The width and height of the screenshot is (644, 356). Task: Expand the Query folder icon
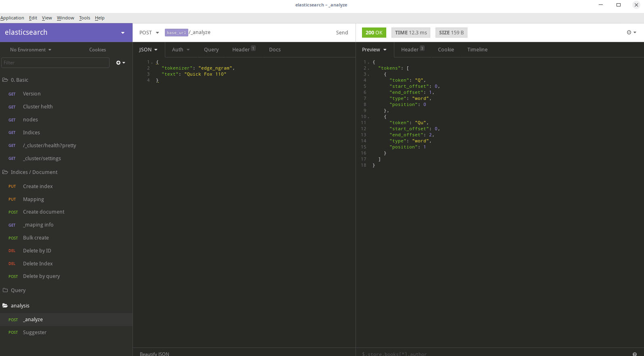click(x=5, y=290)
